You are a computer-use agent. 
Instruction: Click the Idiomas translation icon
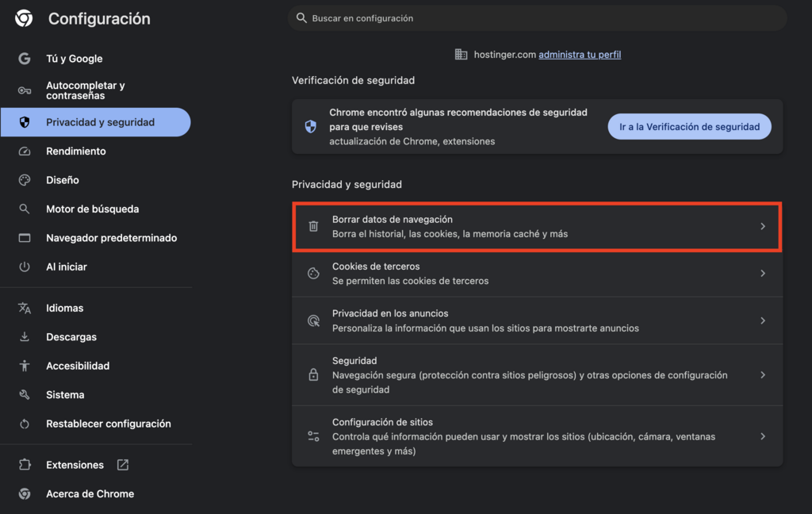24,308
